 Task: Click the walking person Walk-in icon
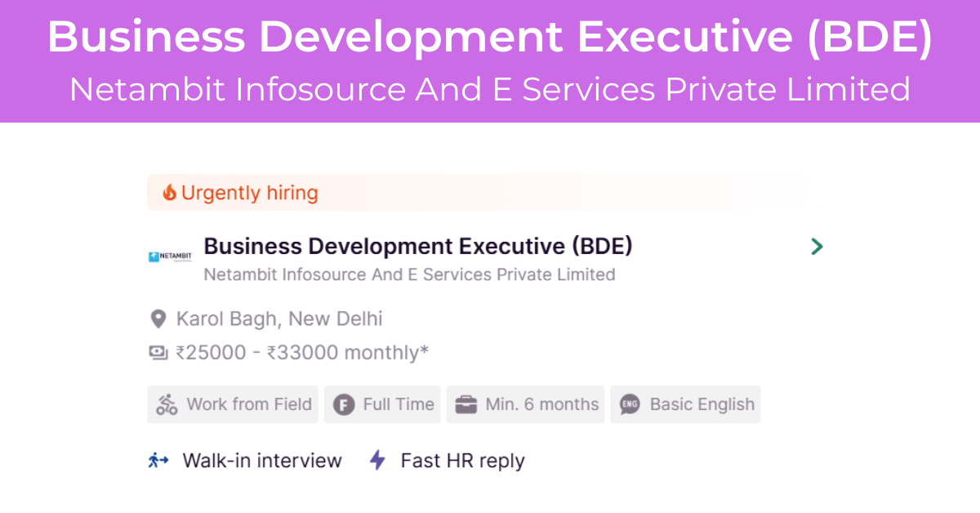(x=158, y=460)
